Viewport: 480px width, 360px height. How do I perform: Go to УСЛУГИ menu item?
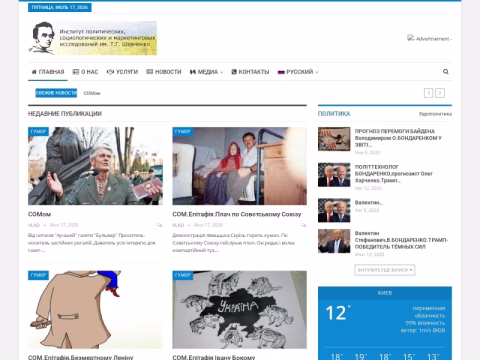coord(122,72)
